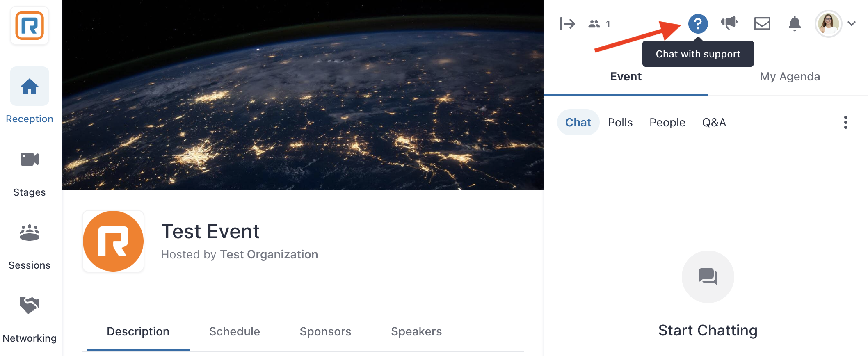Screen dimensions: 868x356
Task: Open the notifications bell icon
Action: (795, 24)
